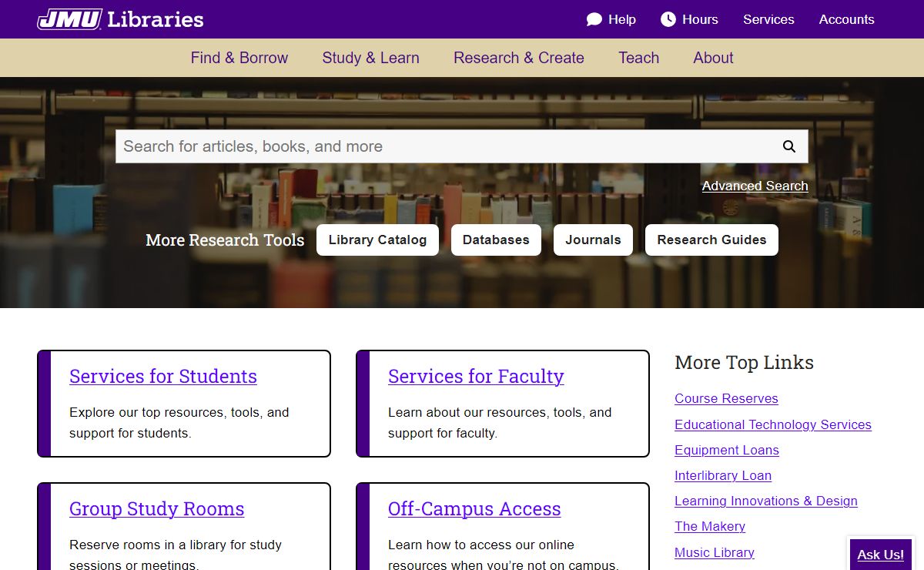Screen dimensions: 924x570
Task: View Hours via the clock icon
Action: (668, 19)
